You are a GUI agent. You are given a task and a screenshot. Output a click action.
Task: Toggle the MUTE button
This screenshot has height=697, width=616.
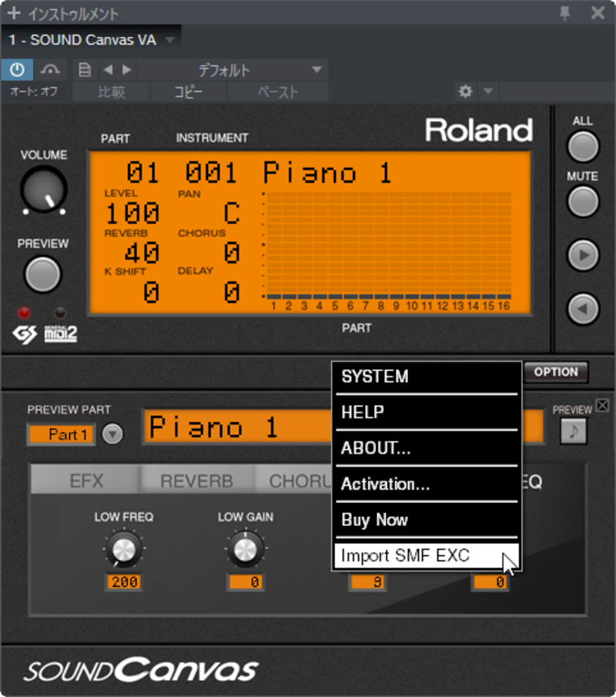pyautogui.click(x=583, y=201)
